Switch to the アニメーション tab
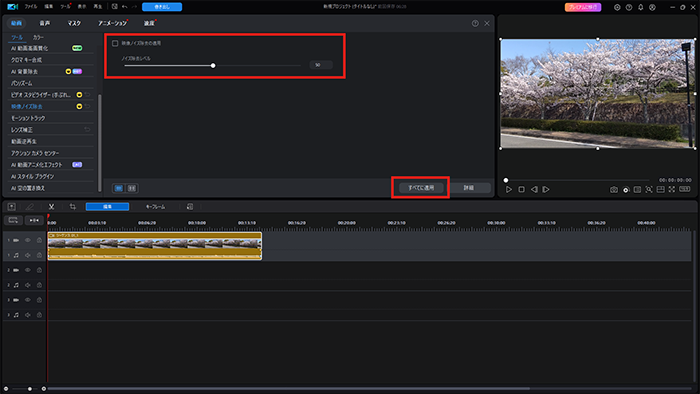 112,23
